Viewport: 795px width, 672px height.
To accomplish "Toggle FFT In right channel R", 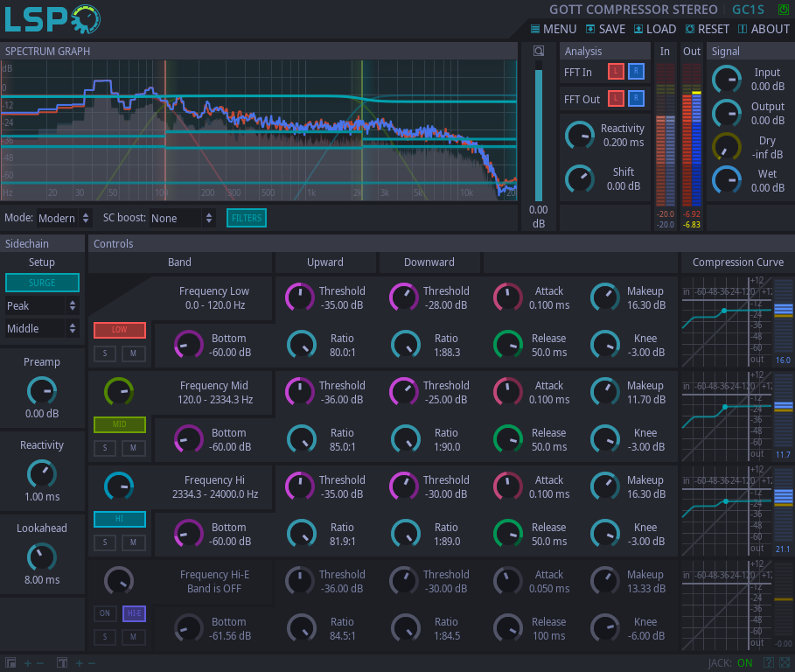I will point(636,72).
